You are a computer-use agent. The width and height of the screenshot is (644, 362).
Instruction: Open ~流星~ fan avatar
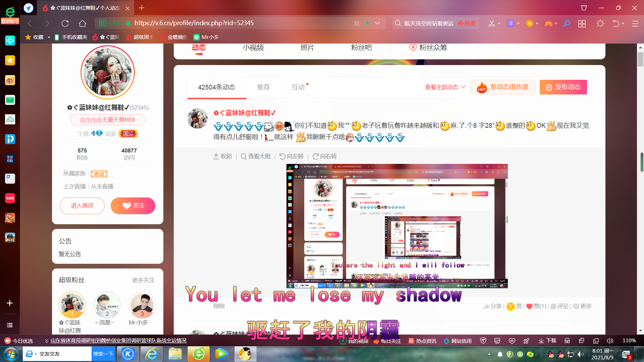[107, 305]
